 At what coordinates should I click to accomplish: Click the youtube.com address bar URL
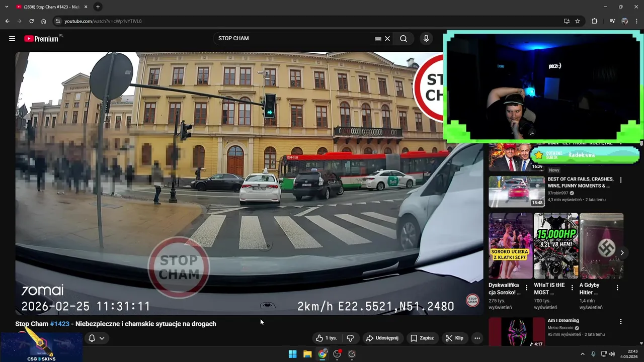click(103, 21)
